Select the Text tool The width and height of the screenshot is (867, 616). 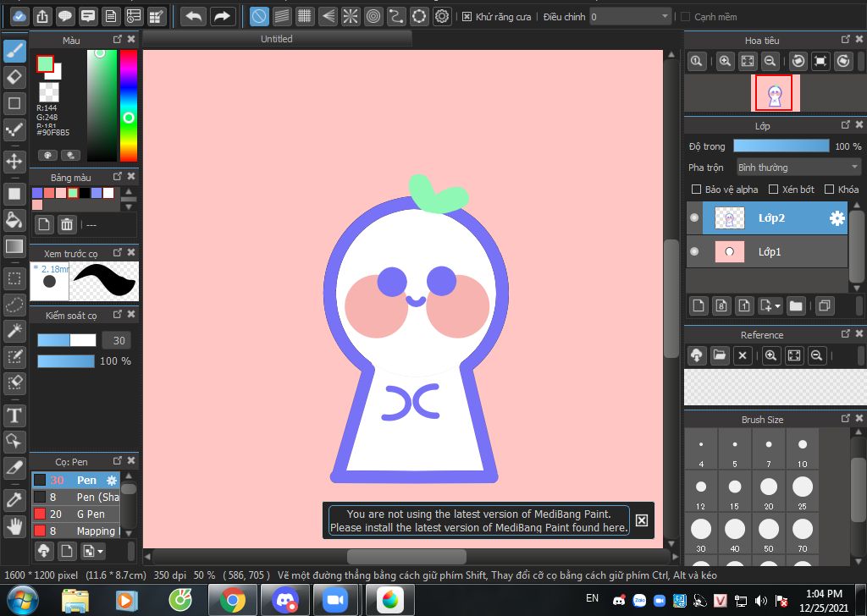point(14,415)
